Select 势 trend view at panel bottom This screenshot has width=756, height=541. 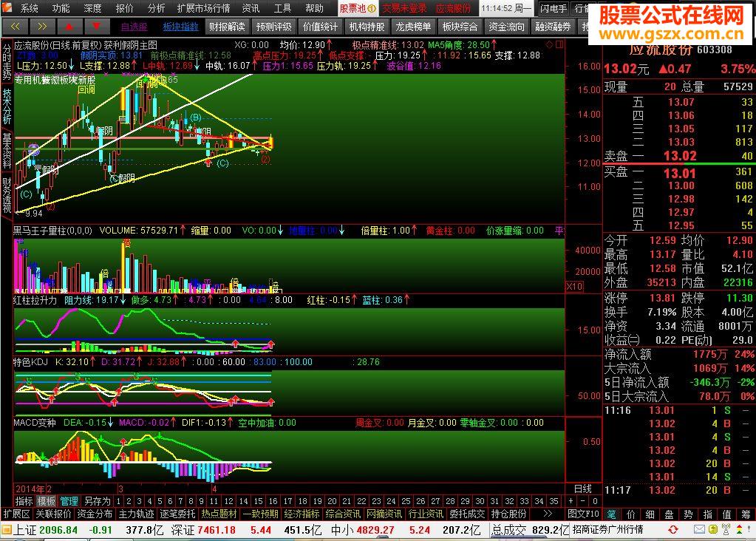[689, 514]
